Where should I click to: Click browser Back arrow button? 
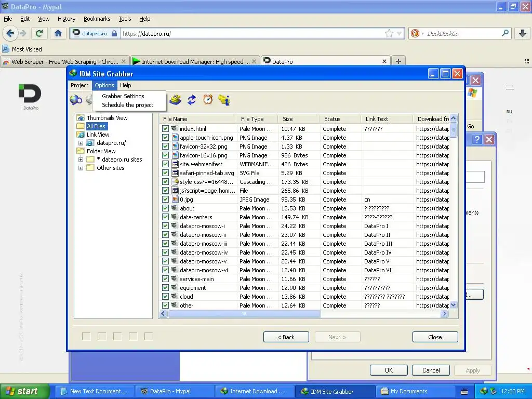(10, 33)
